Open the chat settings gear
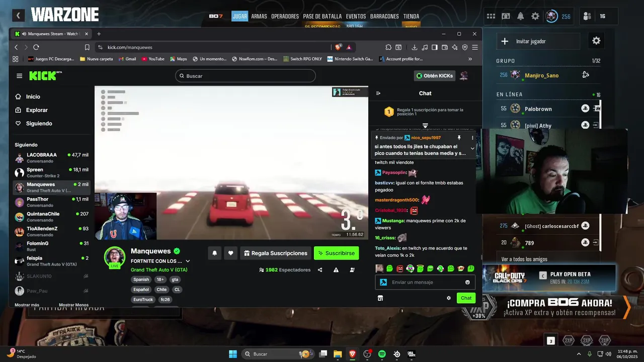644x362 pixels. click(x=449, y=298)
